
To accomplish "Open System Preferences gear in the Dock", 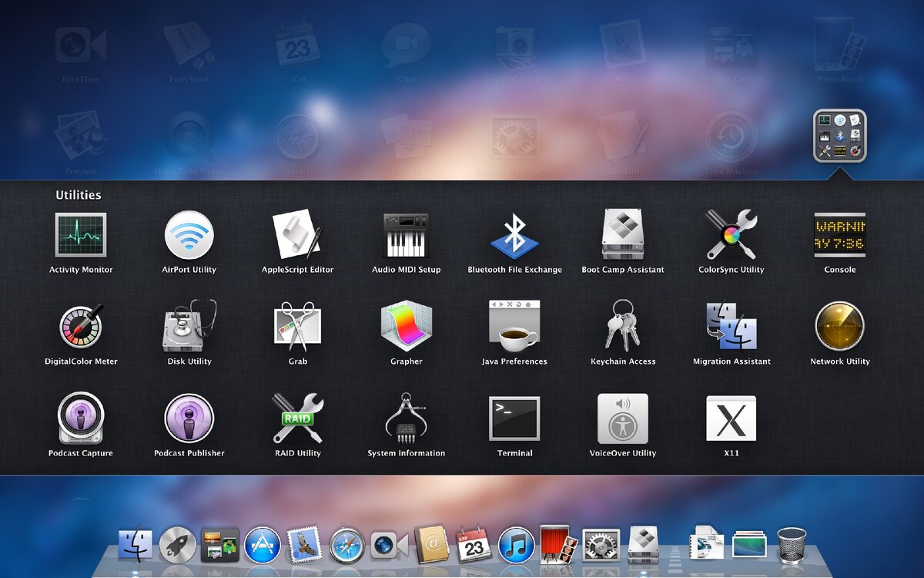I will coord(601,546).
